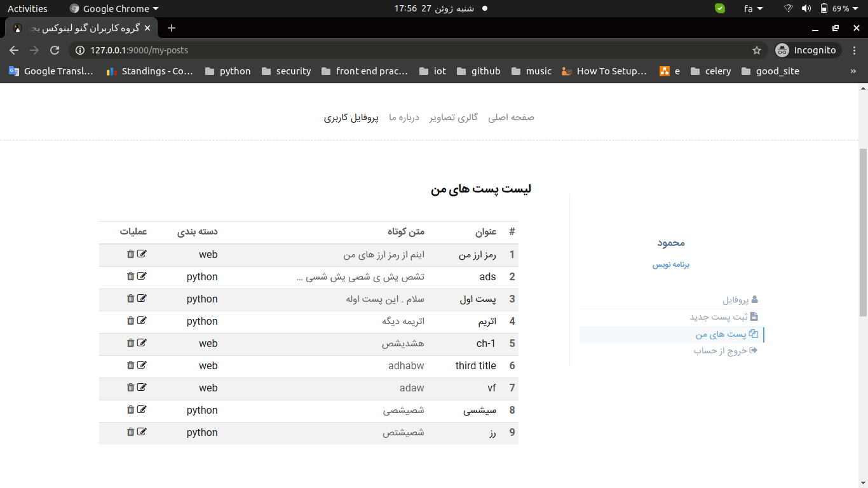Delete the 'vf' post with trash icon
The image size is (868, 488).
130,388
